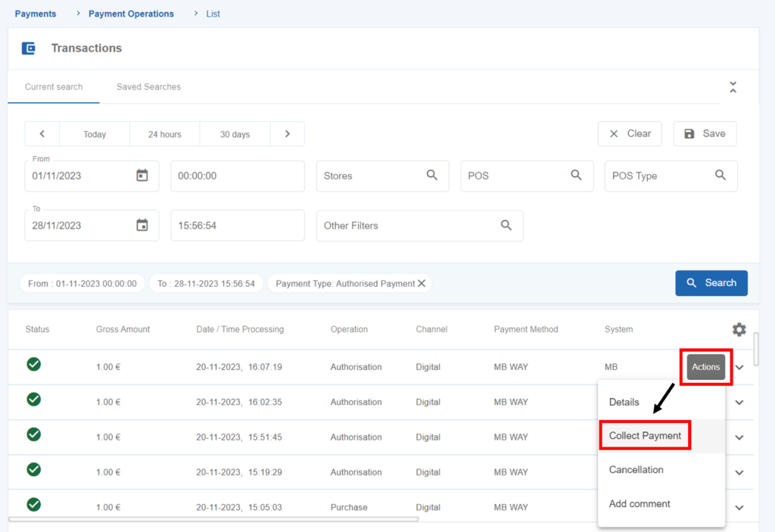775x532 pixels.
Task: Click the horizontal table scrollbar
Action: 213,519
